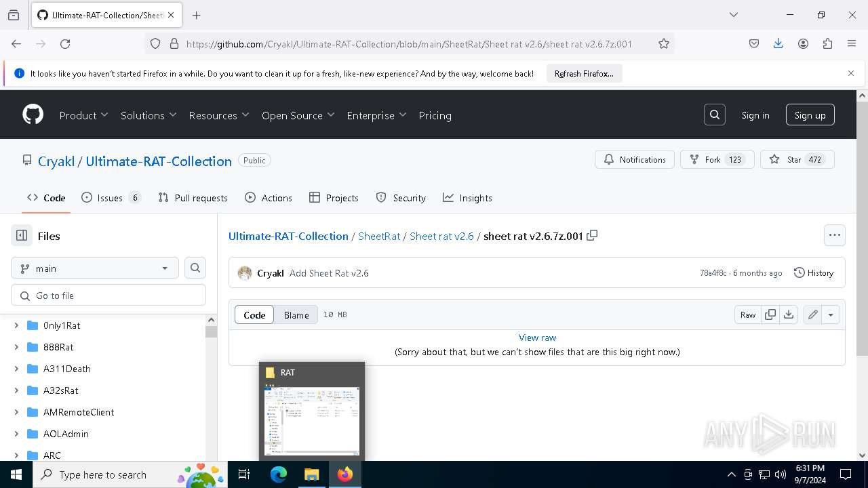Click the Raw button
This screenshot has width=868, height=488.
748,314
